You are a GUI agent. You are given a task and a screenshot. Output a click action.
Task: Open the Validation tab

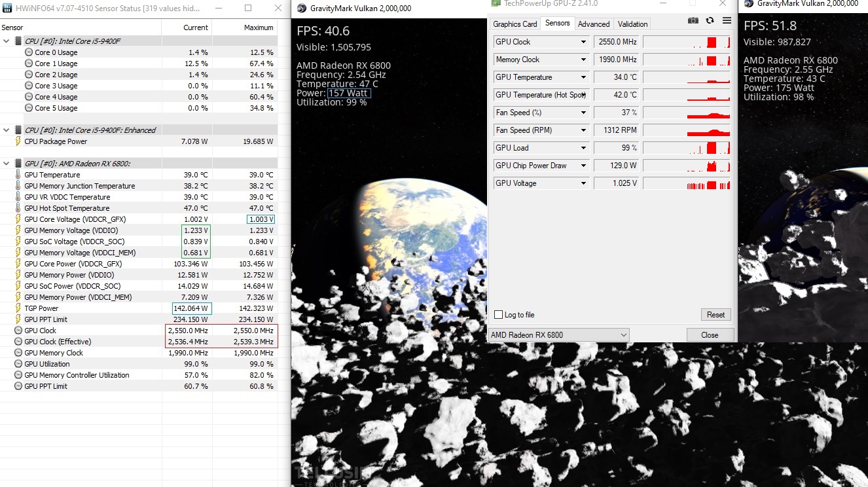pos(633,24)
